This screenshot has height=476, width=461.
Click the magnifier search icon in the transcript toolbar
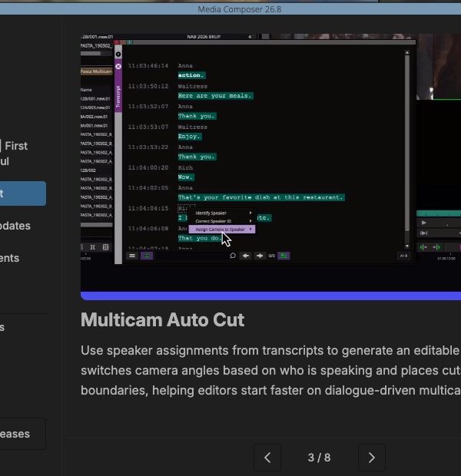[x=233, y=256]
